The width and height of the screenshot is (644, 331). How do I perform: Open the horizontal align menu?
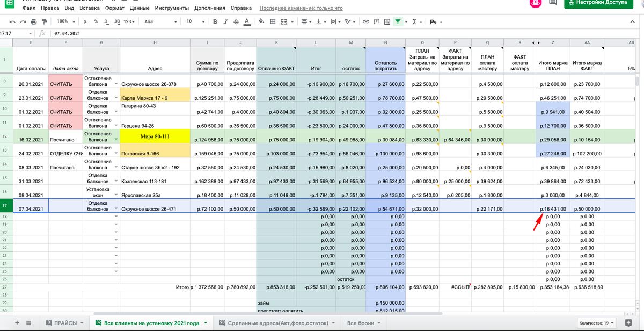[x=306, y=21]
